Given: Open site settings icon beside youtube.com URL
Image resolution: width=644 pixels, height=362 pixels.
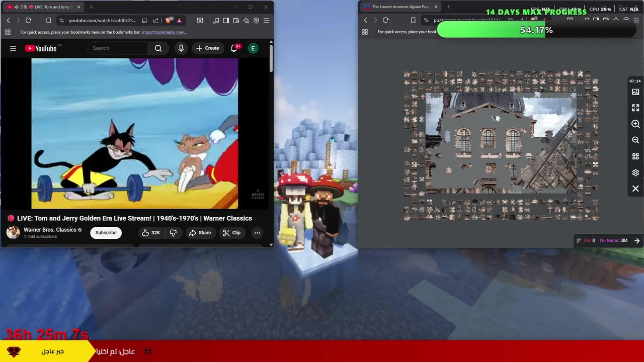Looking at the screenshot, I should click(61, 21).
